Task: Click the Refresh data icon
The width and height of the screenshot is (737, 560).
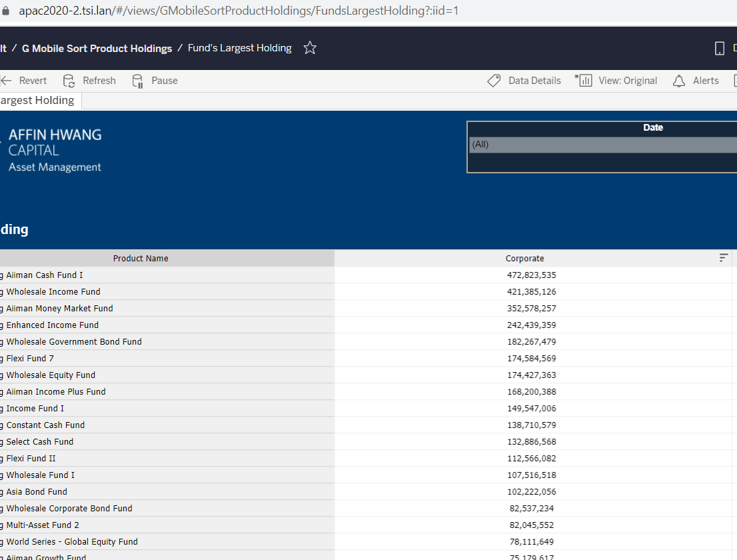Action: tap(69, 81)
